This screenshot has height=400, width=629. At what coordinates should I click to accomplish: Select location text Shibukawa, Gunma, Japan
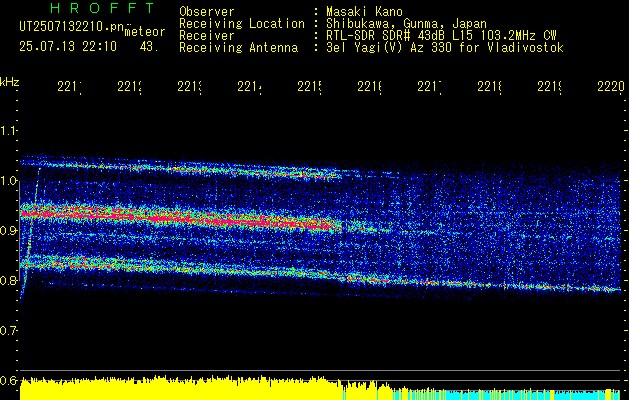point(406,24)
